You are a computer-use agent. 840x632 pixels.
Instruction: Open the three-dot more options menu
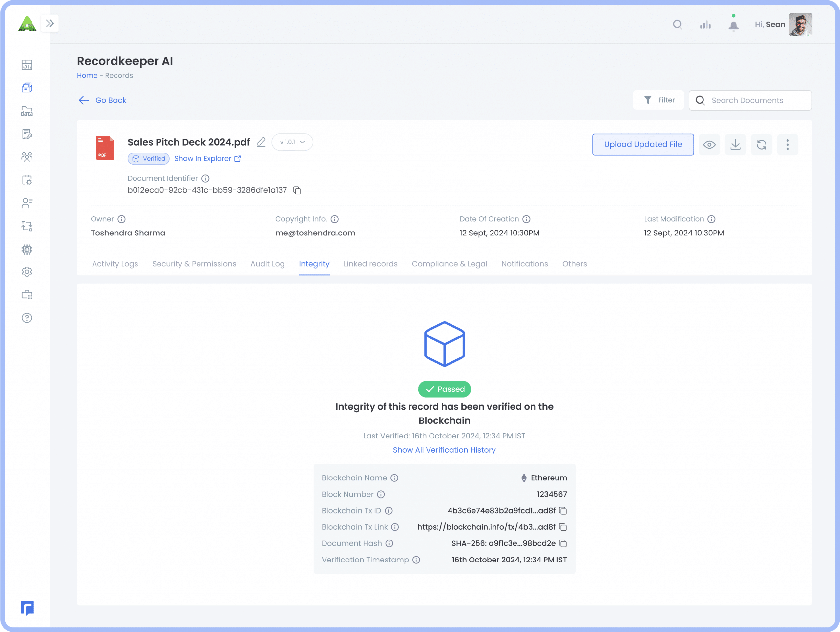[x=787, y=145]
